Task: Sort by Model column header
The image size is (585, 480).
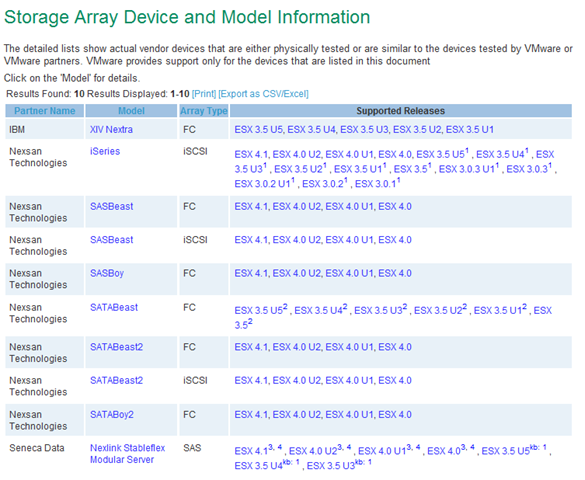Action: [131, 111]
